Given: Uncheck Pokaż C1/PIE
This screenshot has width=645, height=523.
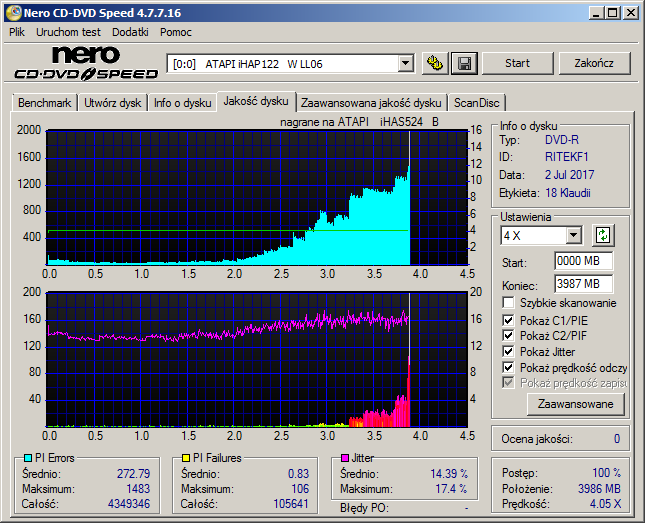Looking at the screenshot, I should coord(508,320).
